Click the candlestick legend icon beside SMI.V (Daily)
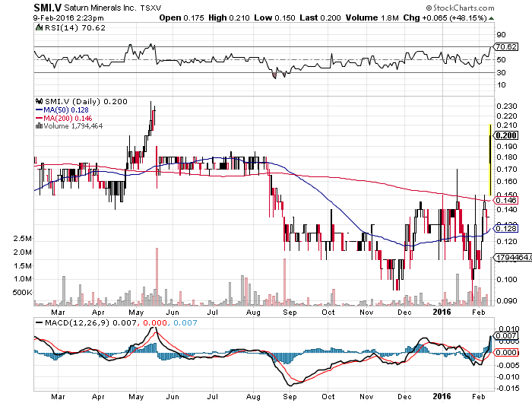This screenshot has width=532, height=403. coord(40,101)
